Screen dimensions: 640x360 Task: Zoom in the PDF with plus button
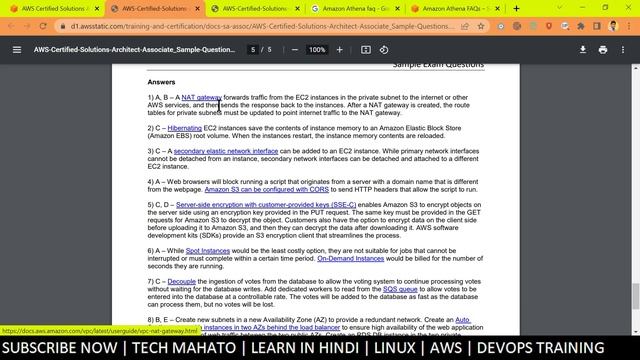(340, 50)
